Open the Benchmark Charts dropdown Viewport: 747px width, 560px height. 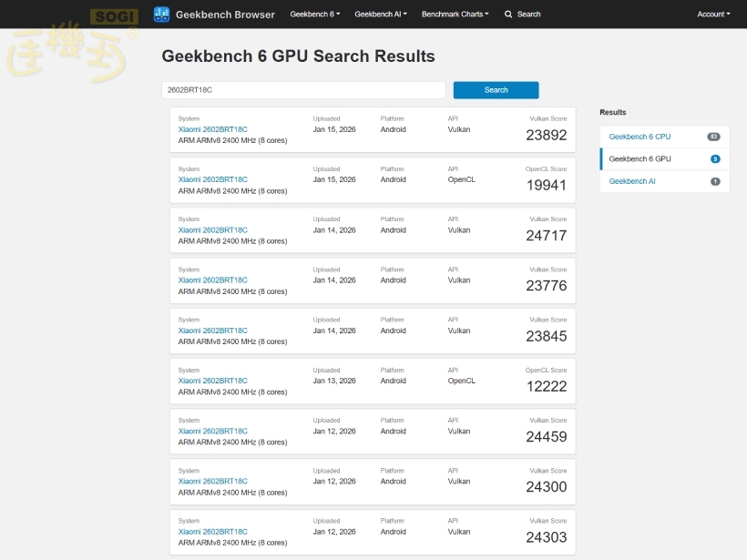[455, 15]
